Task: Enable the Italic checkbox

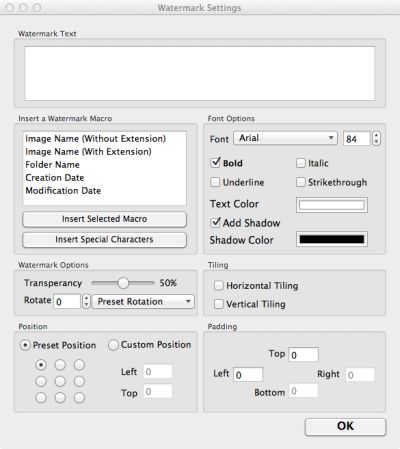Action: 301,163
